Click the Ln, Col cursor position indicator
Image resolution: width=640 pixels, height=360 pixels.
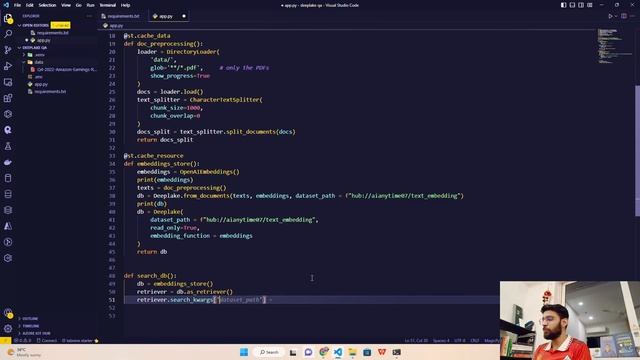(x=416, y=340)
